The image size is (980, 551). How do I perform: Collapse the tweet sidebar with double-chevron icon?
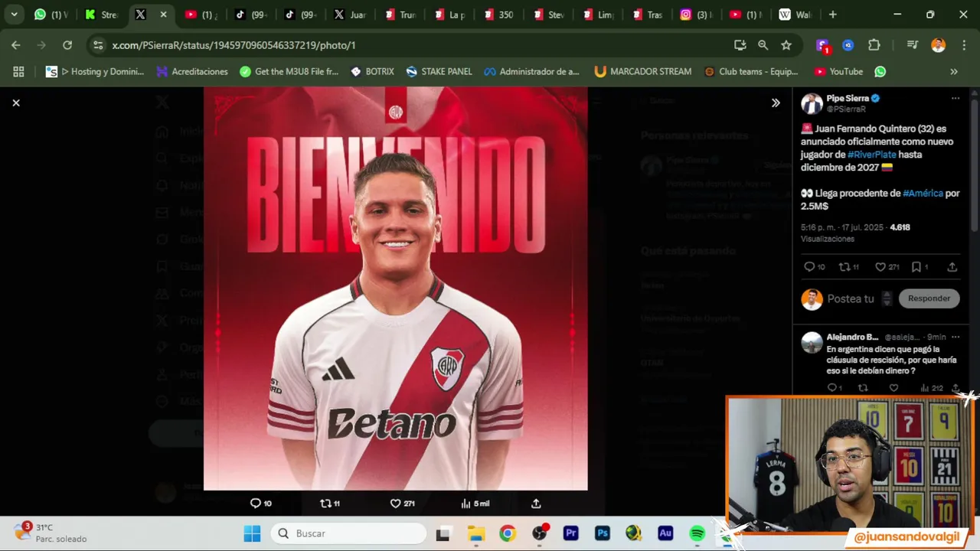point(776,103)
